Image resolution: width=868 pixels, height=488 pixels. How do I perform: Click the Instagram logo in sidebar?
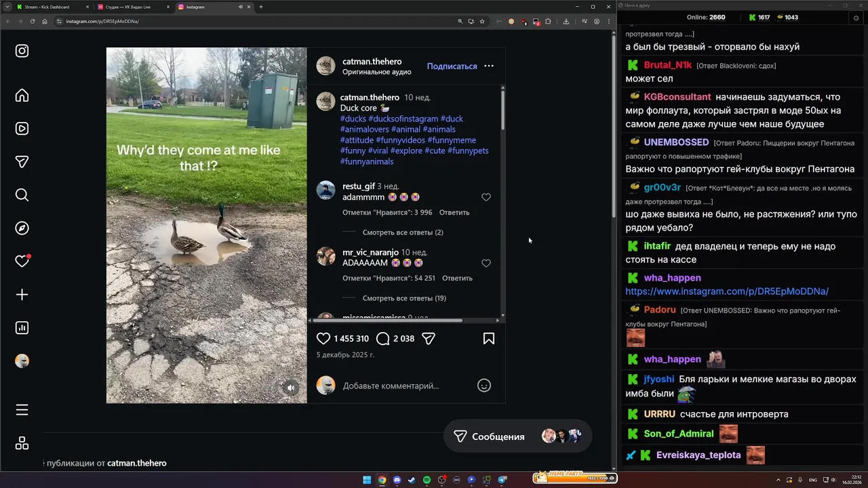22,51
